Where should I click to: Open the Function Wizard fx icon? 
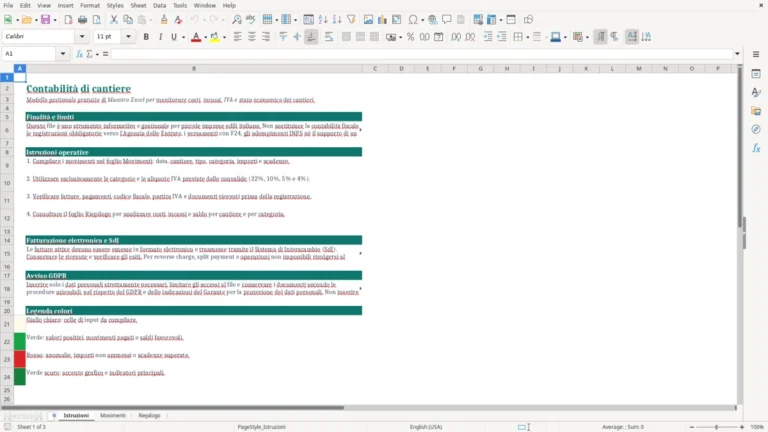[79, 54]
